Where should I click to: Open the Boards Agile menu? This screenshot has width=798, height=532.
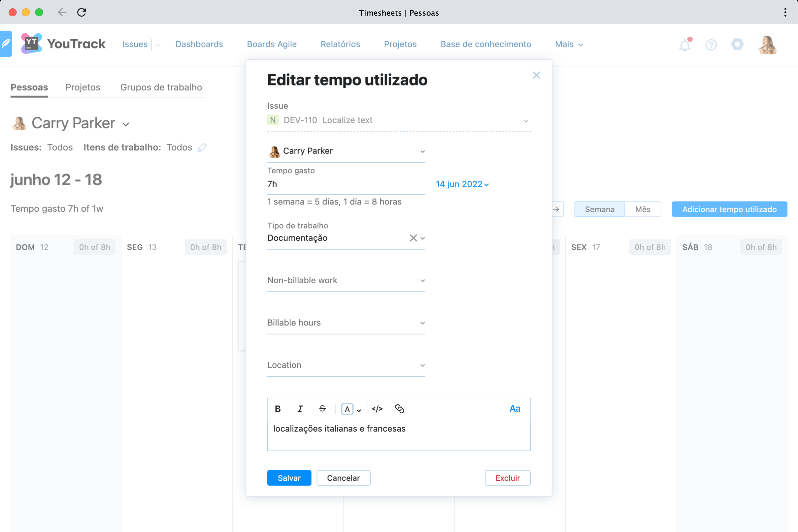coord(271,44)
